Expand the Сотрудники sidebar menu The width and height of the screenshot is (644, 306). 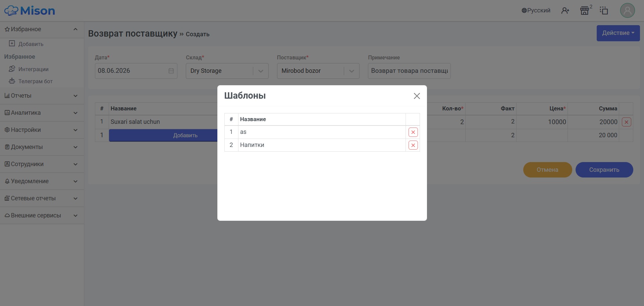[x=42, y=164]
